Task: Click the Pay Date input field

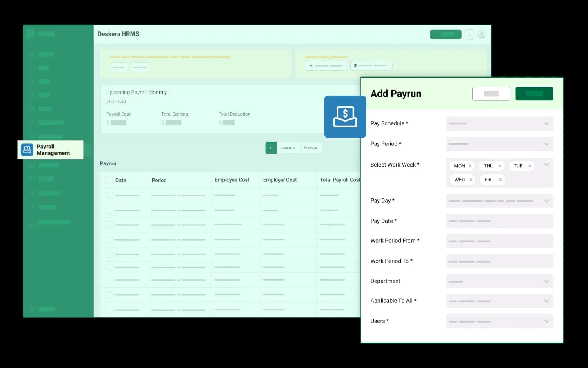Action: tap(499, 221)
